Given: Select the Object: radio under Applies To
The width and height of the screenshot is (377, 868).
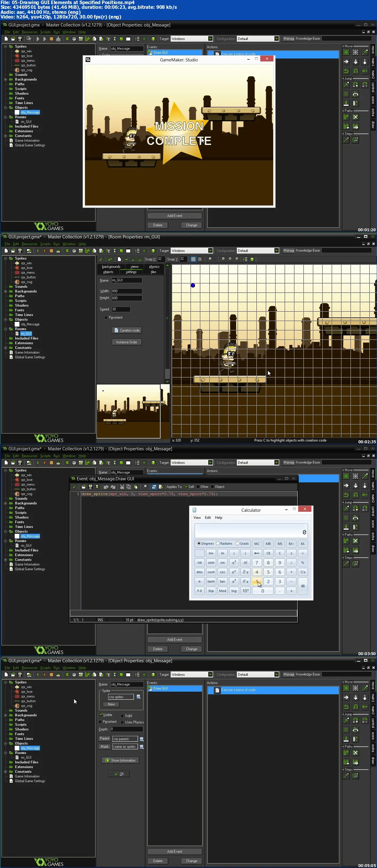Looking at the screenshot, I should pyautogui.click(x=212, y=486).
